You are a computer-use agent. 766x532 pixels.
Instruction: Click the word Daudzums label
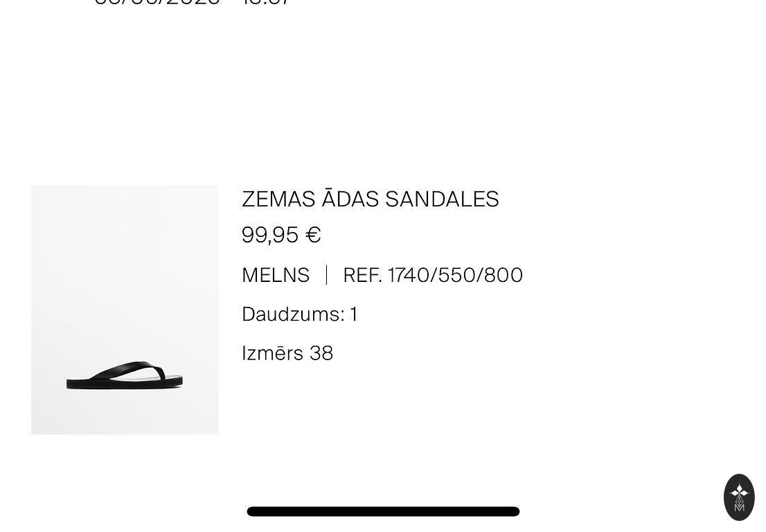click(292, 314)
